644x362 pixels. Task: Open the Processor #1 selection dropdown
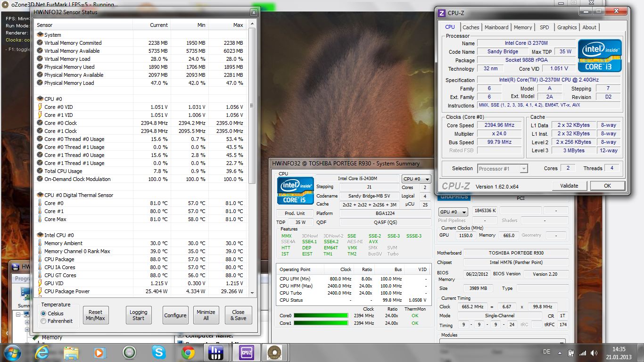point(502,168)
